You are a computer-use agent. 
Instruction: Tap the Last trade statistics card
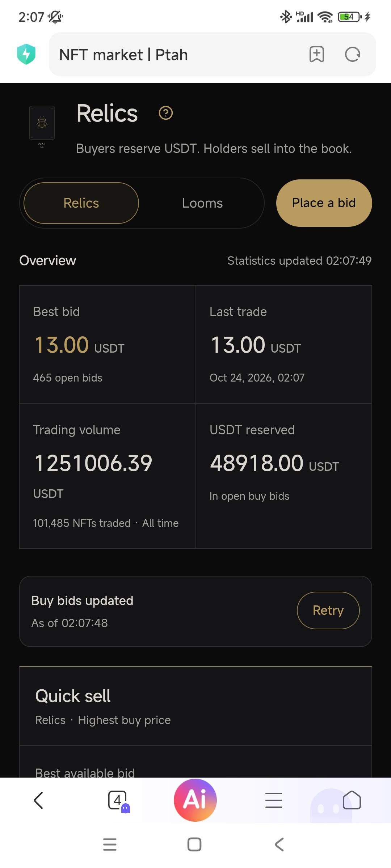(284, 344)
